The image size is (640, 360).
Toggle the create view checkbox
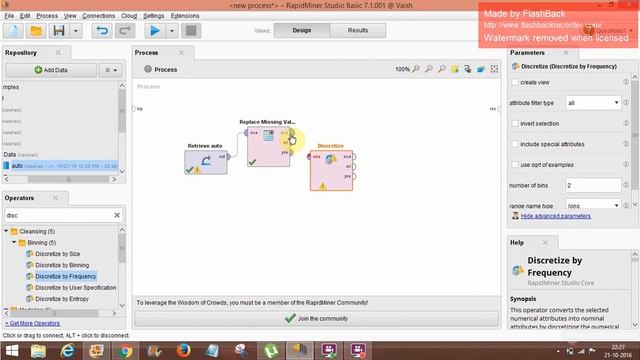515,82
